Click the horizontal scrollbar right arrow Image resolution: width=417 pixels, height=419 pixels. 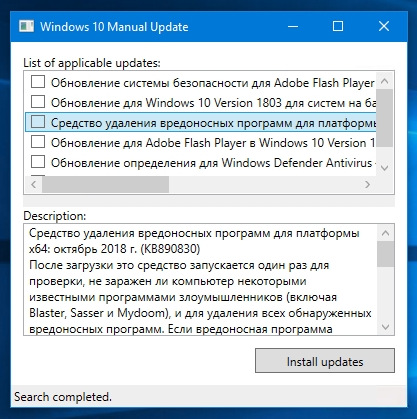click(368, 184)
